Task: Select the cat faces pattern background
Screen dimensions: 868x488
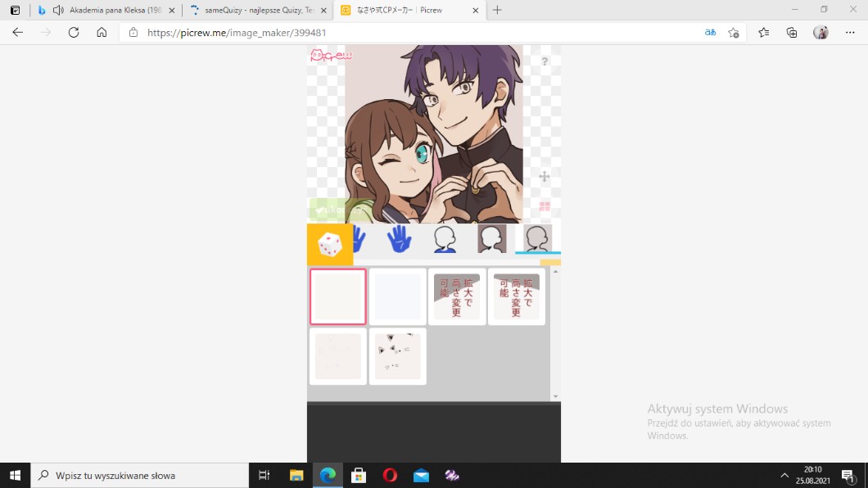Action: point(398,356)
